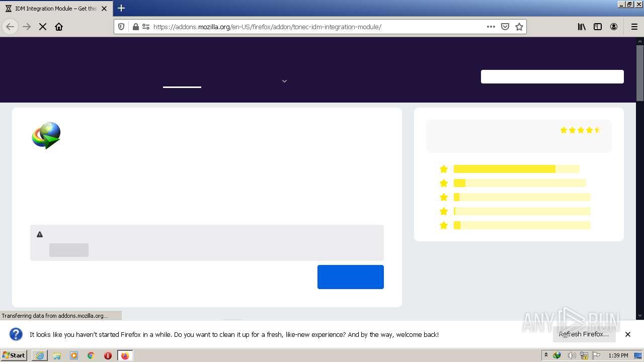Filter reviews by five-star rating bar
This screenshot has width=644, height=362.
click(x=516, y=169)
